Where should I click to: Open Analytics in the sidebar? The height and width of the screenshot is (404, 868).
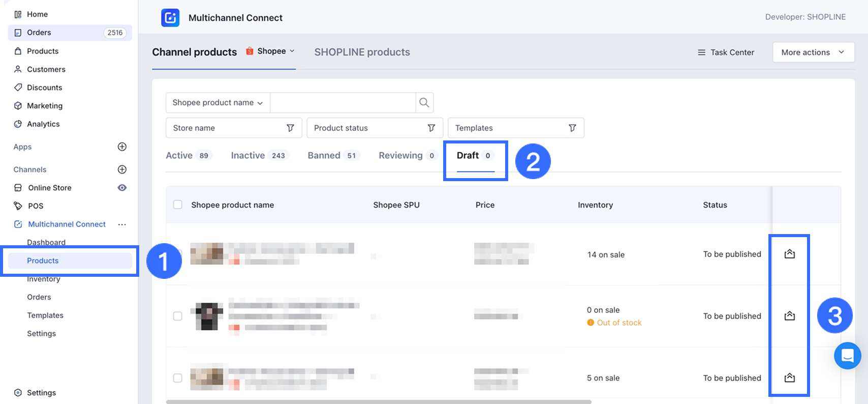point(43,124)
